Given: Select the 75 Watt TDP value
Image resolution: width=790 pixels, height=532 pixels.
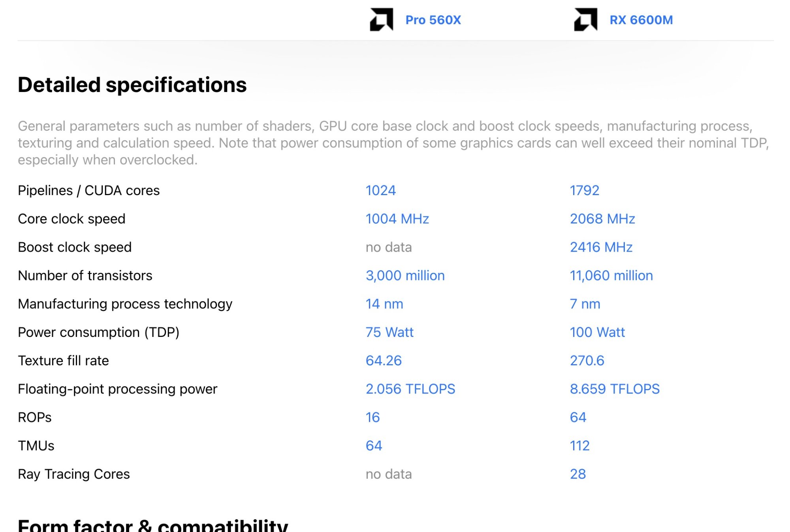Looking at the screenshot, I should (389, 333).
